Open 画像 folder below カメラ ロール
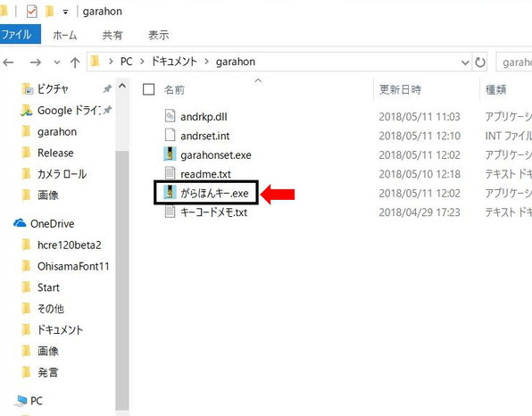The image size is (532, 416). (x=48, y=196)
